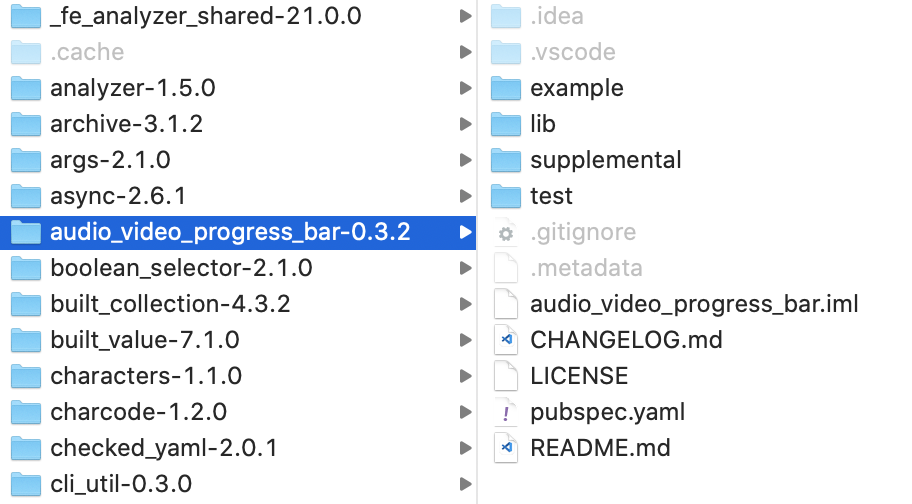Expand the built_value-7.1.0 folder arrow

click(x=464, y=340)
